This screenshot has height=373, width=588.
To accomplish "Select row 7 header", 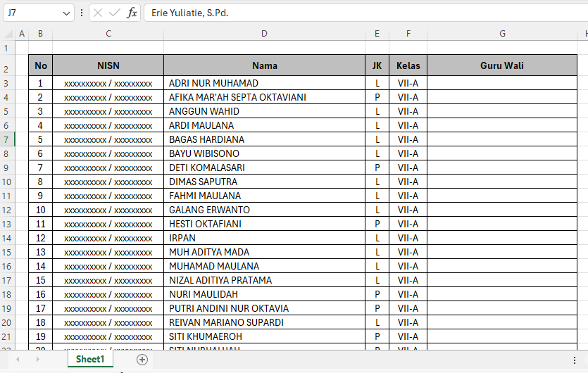I will pyautogui.click(x=6, y=139).
